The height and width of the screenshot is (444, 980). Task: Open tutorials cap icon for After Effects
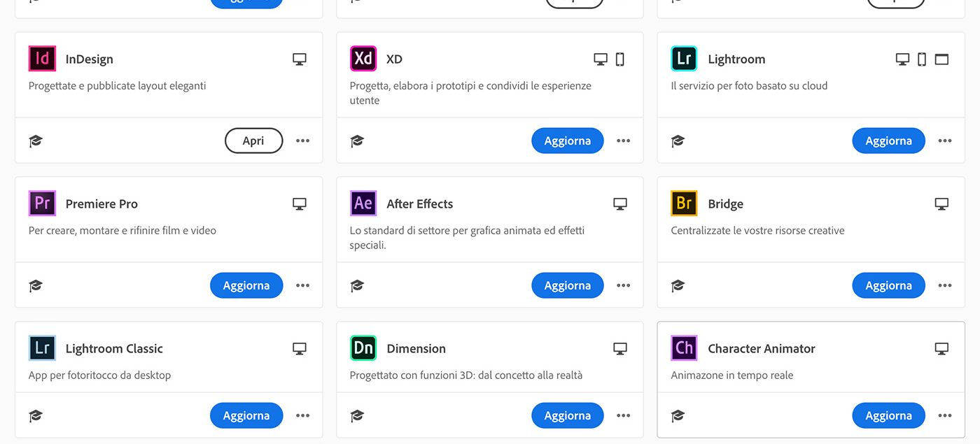coord(357,286)
